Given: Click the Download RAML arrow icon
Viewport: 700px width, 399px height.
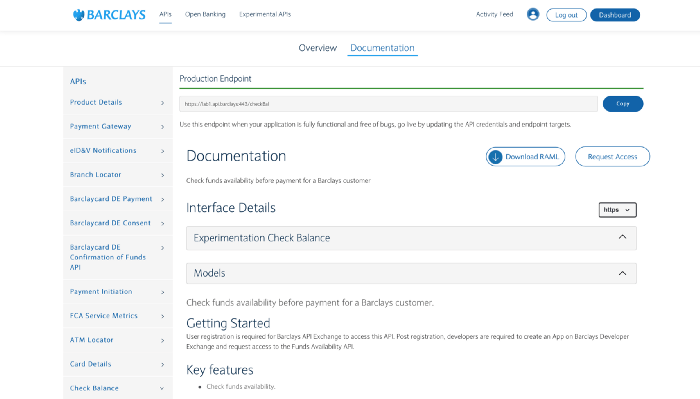Looking at the screenshot, I should click(x=495, y=157).
